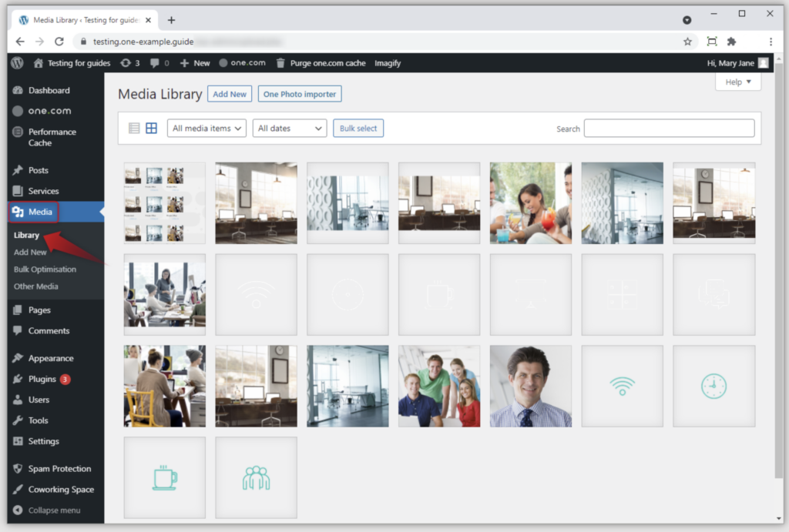The height and width of the screenshot is (532, 789).
Task: Open One Photo importer
Action: click(x=300, y=94)
